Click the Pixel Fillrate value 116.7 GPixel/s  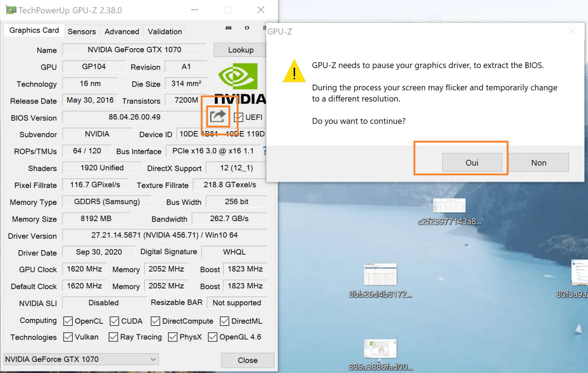coord(95,185)
